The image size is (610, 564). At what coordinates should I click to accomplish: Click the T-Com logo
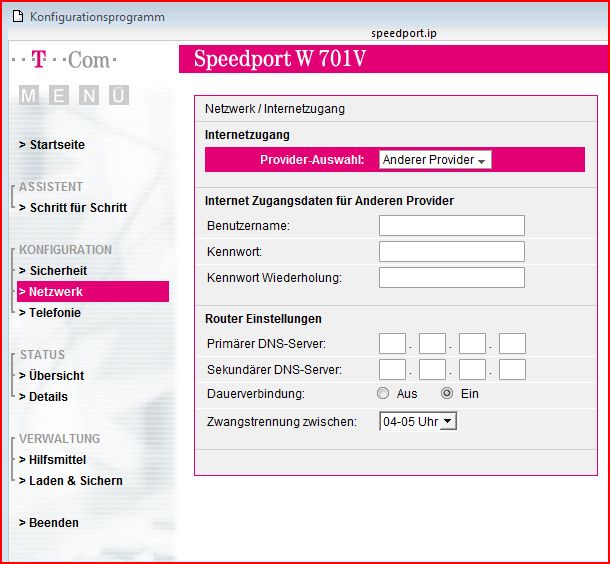coord(64,60)
